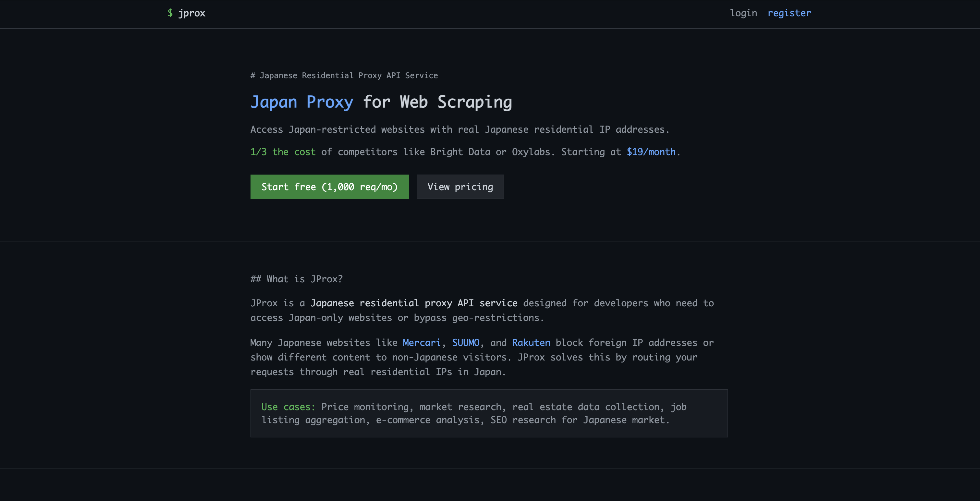Click the navbar area beside jprox
The width and height of the screenshot is (980, 501).
coord(457,13)
